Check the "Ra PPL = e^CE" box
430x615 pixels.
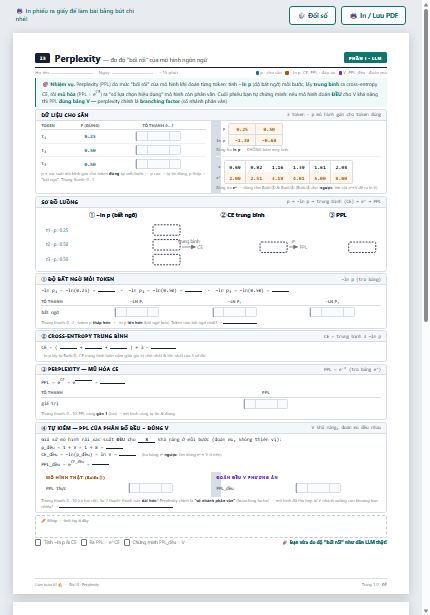click(x=84, y=542)
